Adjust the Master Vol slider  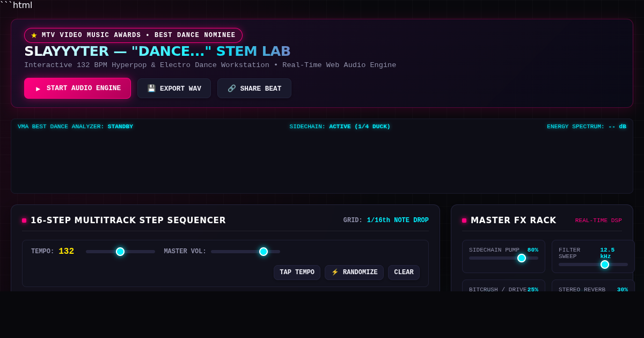[x=245, y=252]
